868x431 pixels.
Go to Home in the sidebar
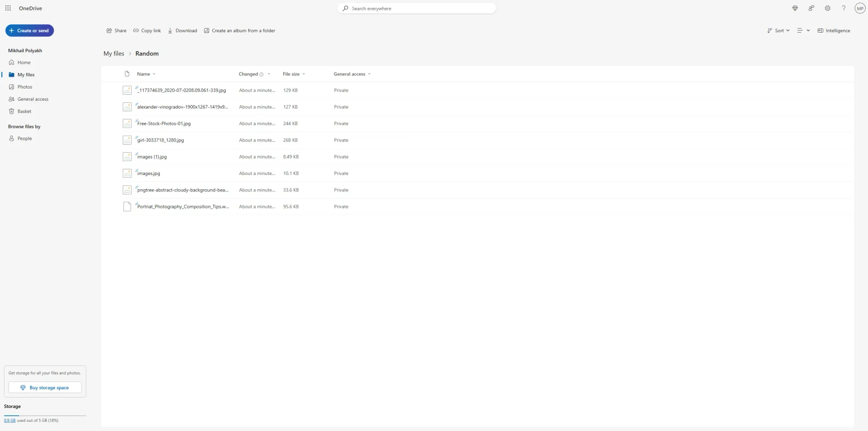click(23, 62)
